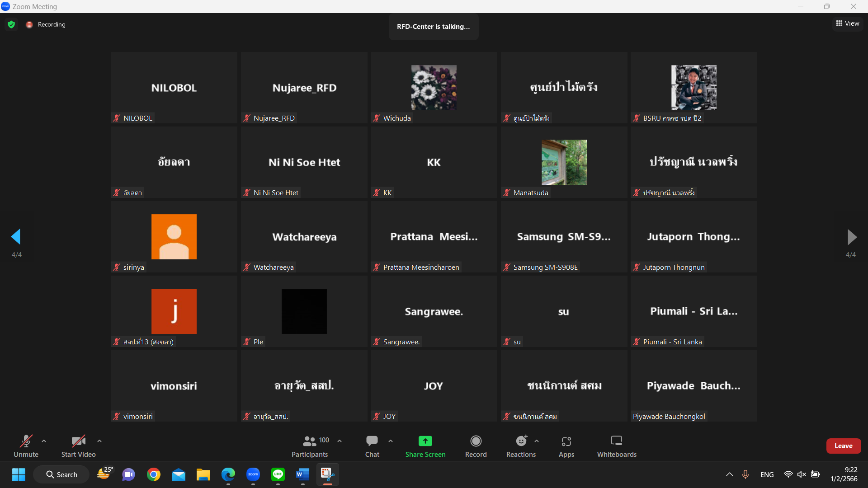The image size is (868, 488).
Task: Unmute the microphone
Action: click(26, 441)
